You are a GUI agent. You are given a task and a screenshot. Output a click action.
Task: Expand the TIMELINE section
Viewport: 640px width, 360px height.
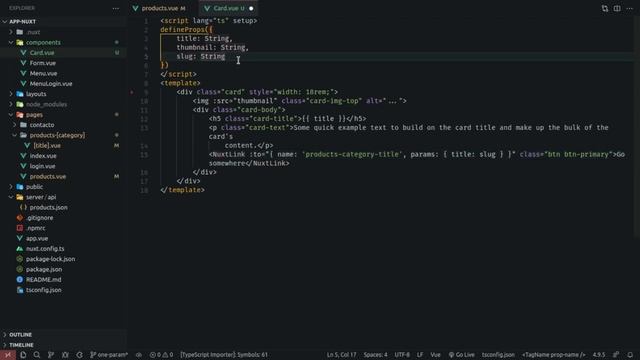(63, 345)
